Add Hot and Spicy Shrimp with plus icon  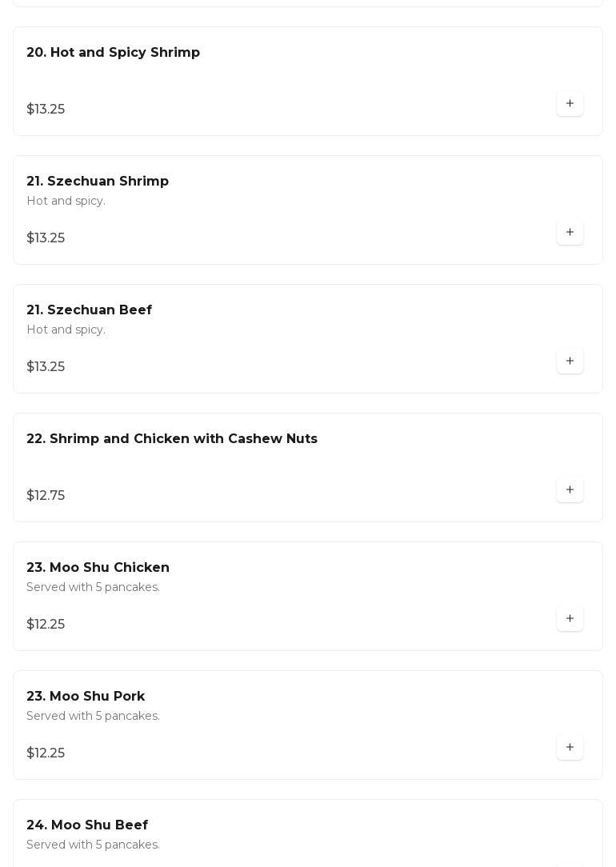570,104
